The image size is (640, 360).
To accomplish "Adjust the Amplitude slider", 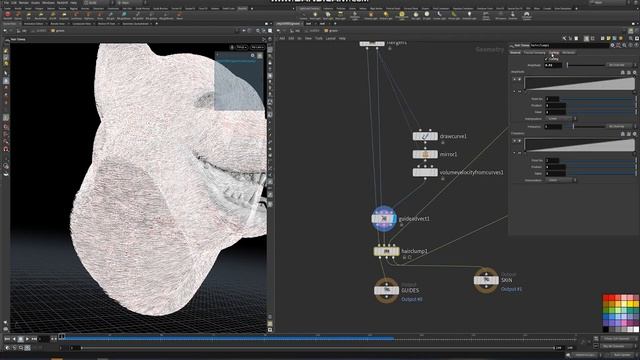I will tap(585, 65).
